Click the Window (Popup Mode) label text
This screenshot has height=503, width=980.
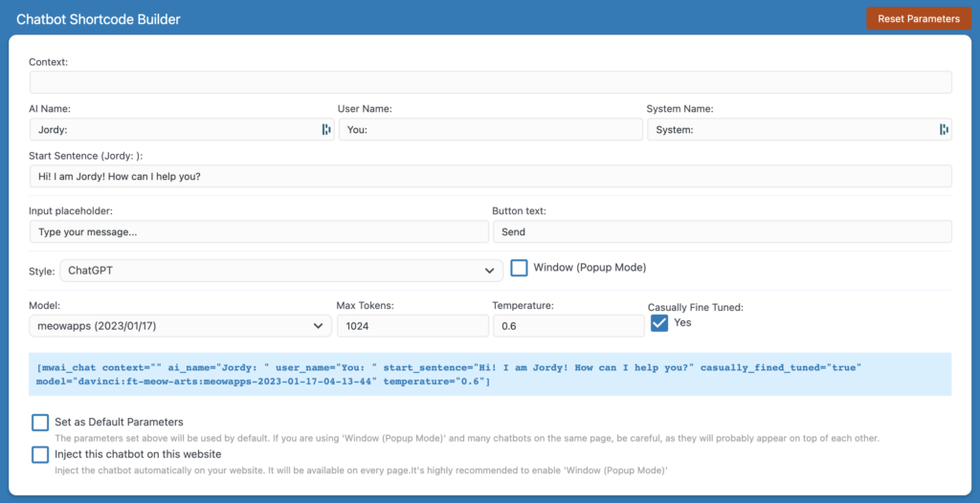tap(590, 268)
